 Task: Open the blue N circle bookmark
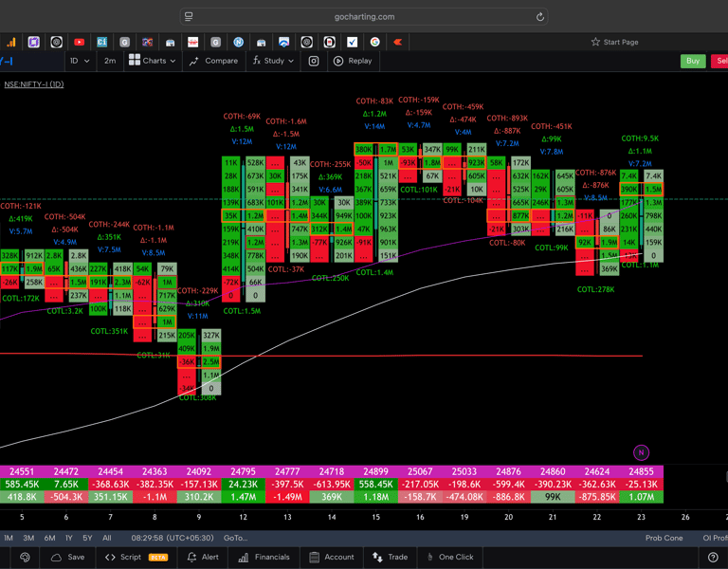238,43
